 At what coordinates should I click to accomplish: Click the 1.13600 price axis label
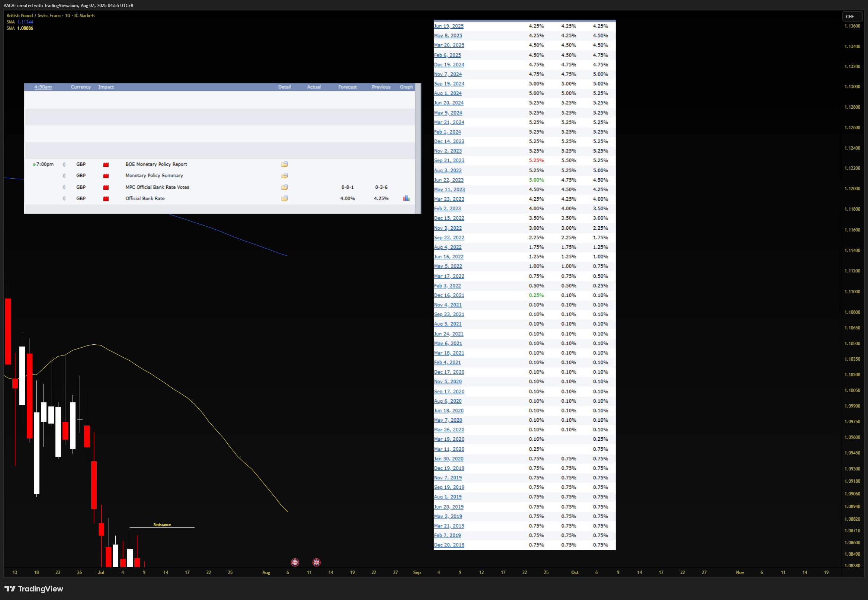[x=852, y=26]
